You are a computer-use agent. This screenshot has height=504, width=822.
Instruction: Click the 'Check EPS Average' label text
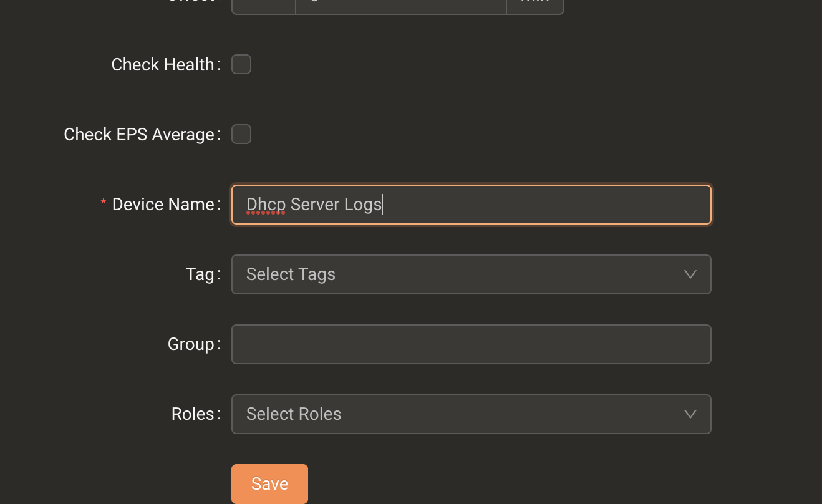(139, 135)
